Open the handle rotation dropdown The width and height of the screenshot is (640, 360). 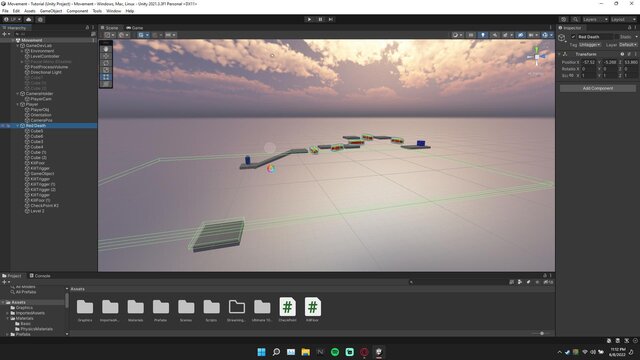123,35
